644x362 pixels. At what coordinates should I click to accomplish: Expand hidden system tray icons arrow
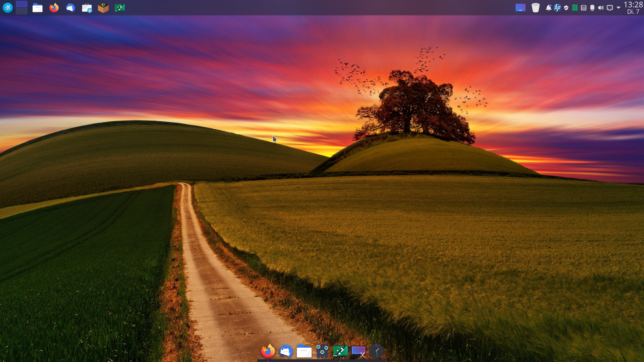point(619,8)
